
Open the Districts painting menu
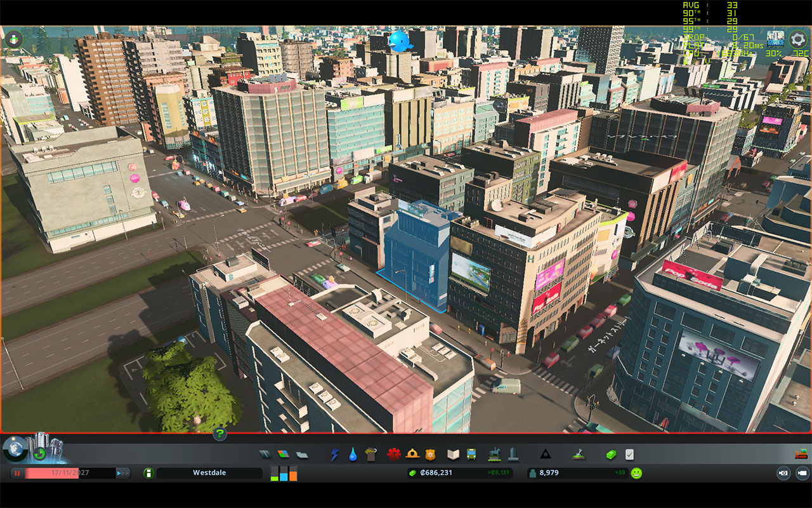[302, 454]
